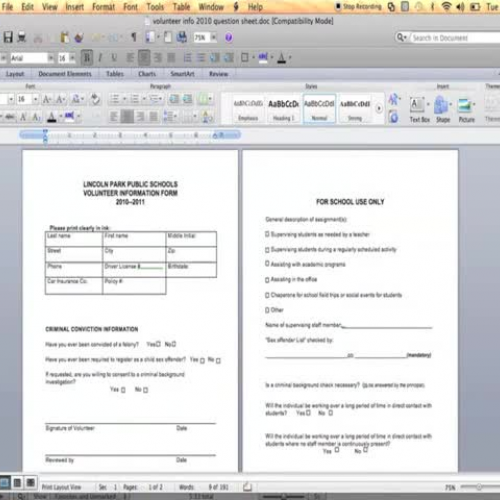Switch to the Review tab
The width and height of the screenshot is (500, 500).
point(219,74)
